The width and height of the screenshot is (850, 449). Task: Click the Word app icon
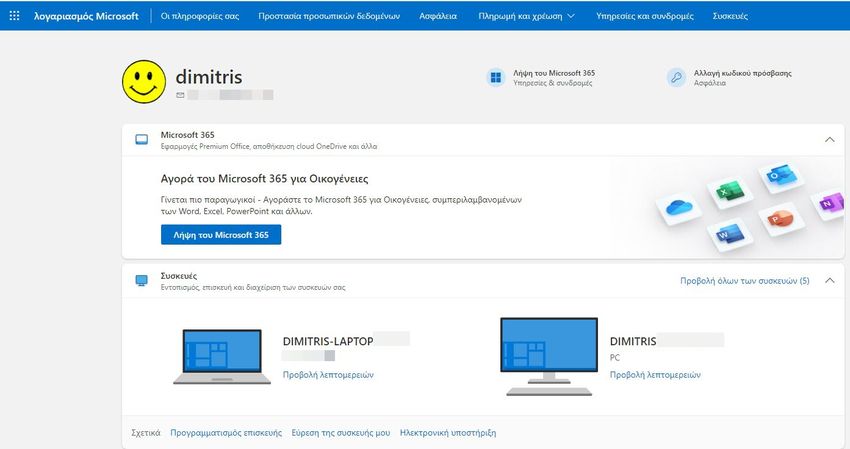pos(729,234)
